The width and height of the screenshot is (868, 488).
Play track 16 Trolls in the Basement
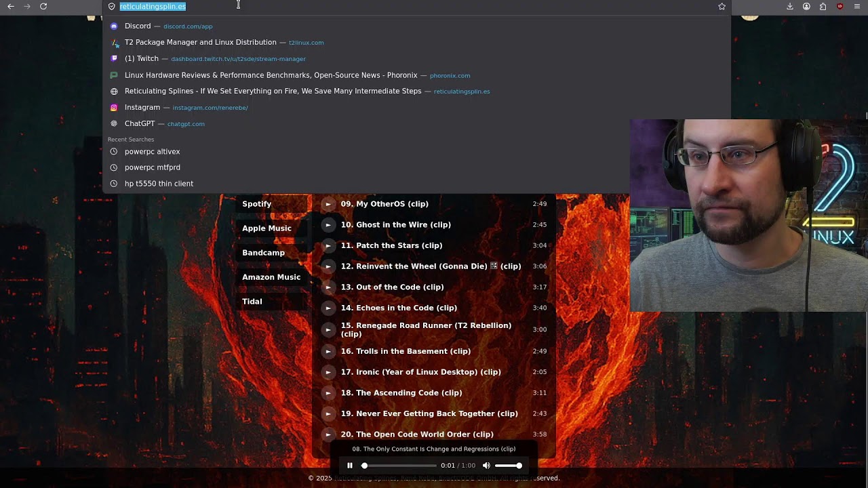click(x=328, y=351)
